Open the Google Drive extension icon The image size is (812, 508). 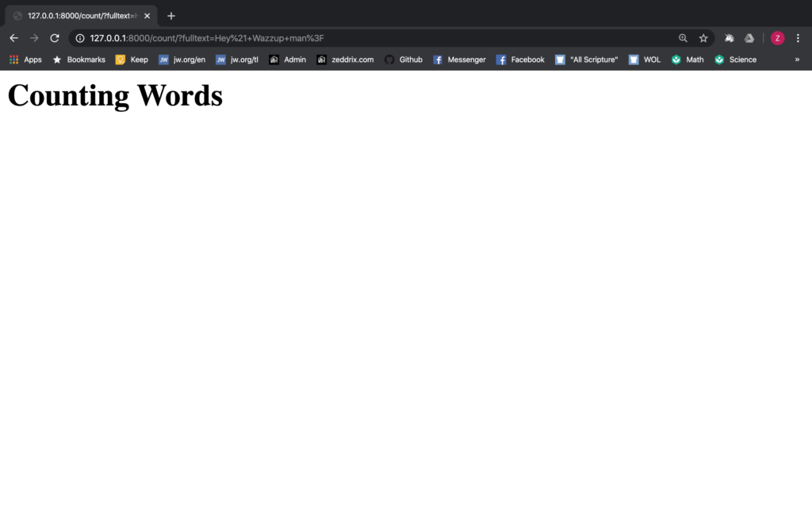(x=749, y=38)
